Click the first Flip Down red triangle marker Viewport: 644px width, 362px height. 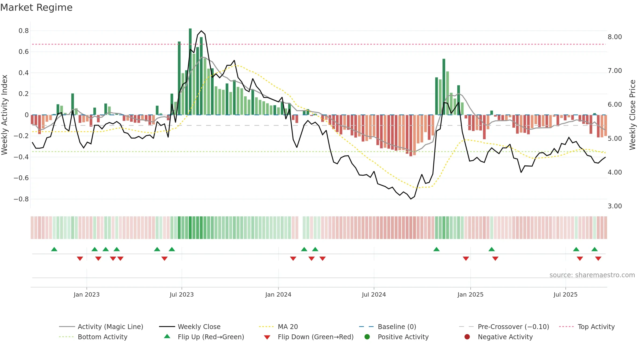[80, 258]
